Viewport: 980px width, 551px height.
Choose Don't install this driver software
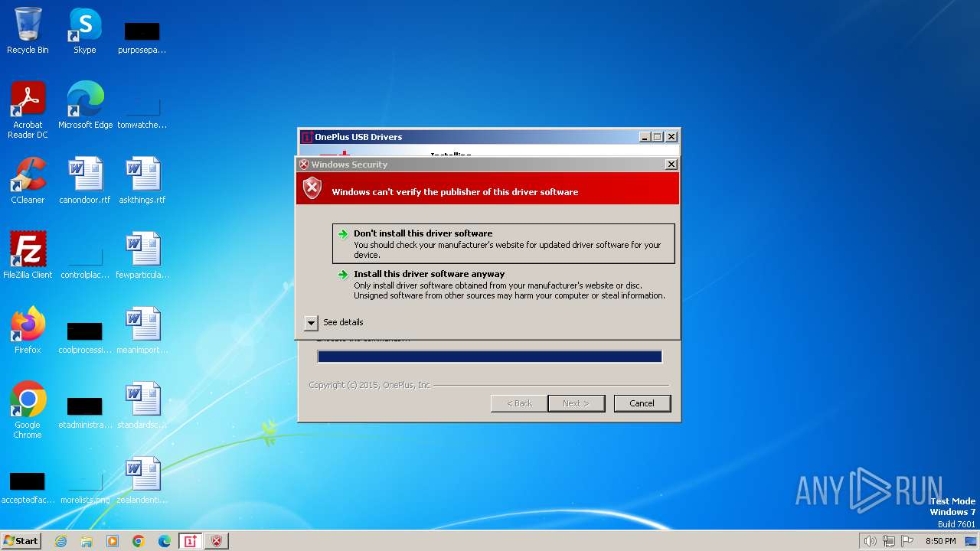(504, 243)
